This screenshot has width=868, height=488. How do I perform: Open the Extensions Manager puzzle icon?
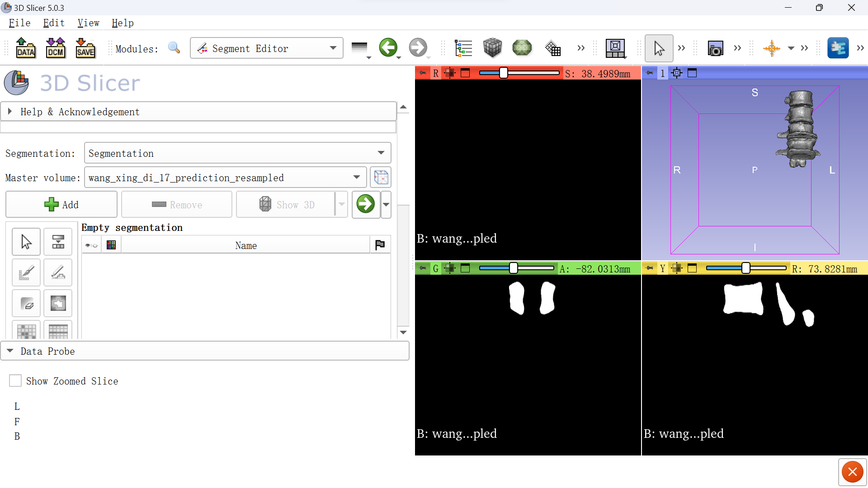pos(838,48)
